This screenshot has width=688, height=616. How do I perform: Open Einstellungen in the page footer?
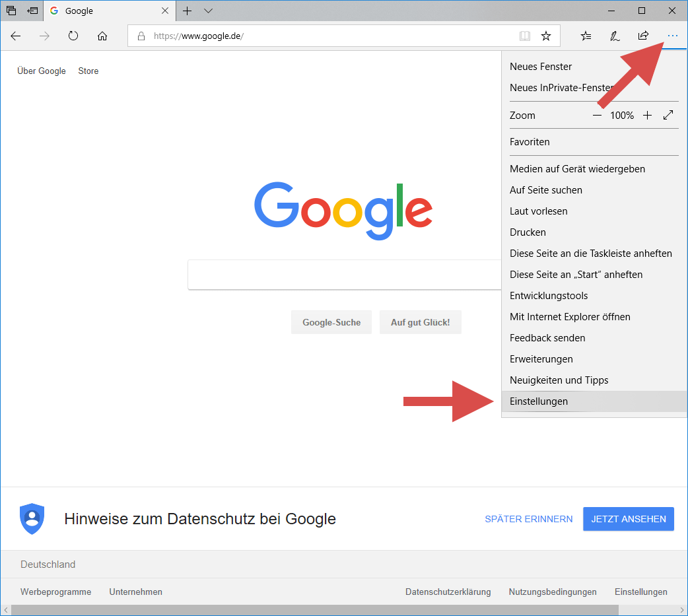[x=640, y=592]
